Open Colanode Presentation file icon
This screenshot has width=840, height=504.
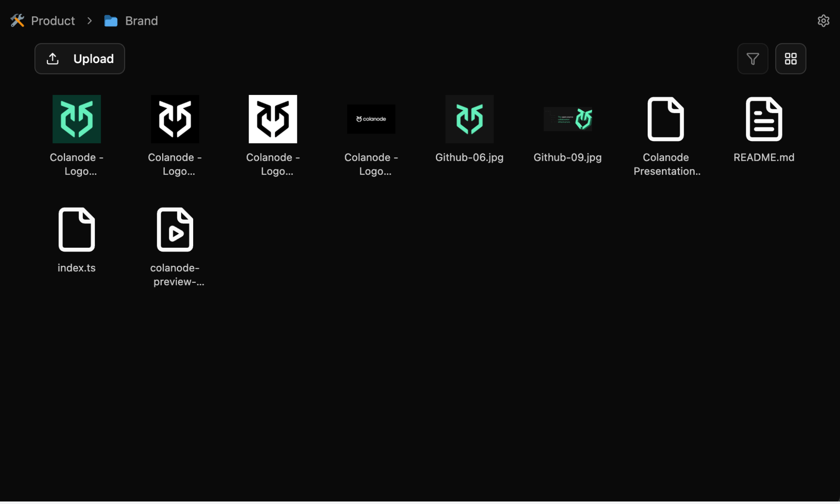click(665, 119)
